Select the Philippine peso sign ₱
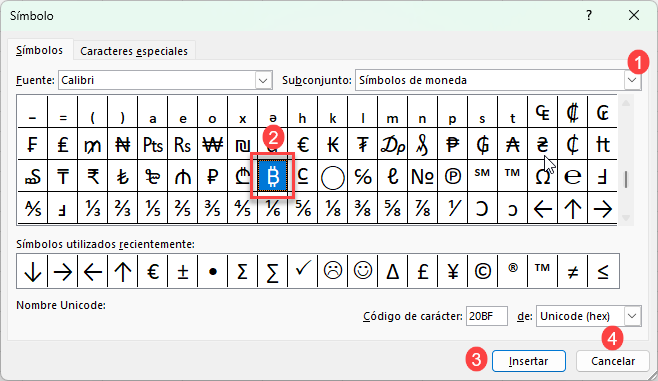This screenshot has height=381, width=658. tap(452, 144)
